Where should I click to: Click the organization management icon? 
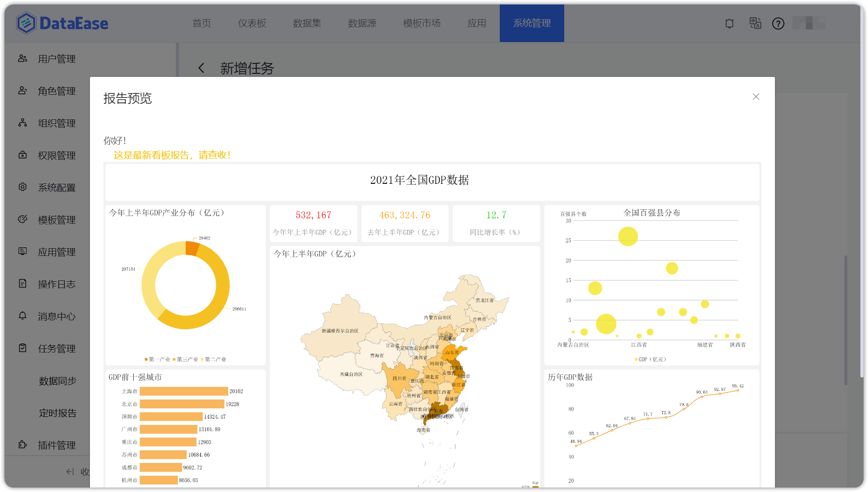point(22,123)
